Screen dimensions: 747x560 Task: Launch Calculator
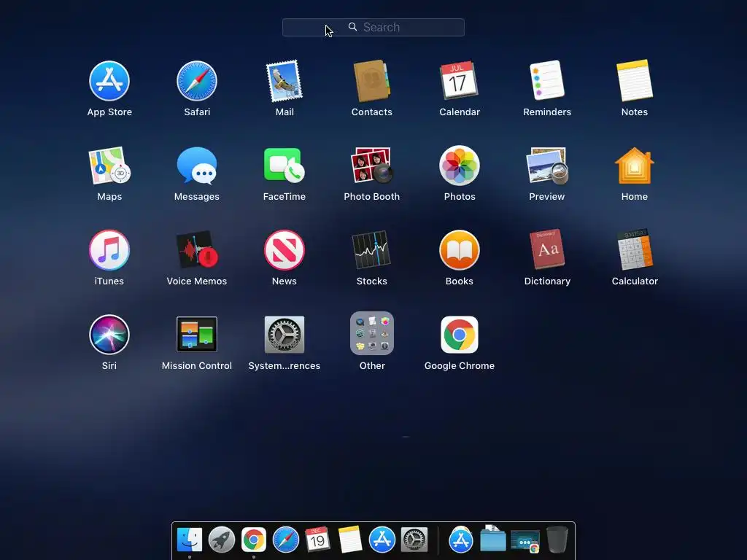[x=635, y=250]
